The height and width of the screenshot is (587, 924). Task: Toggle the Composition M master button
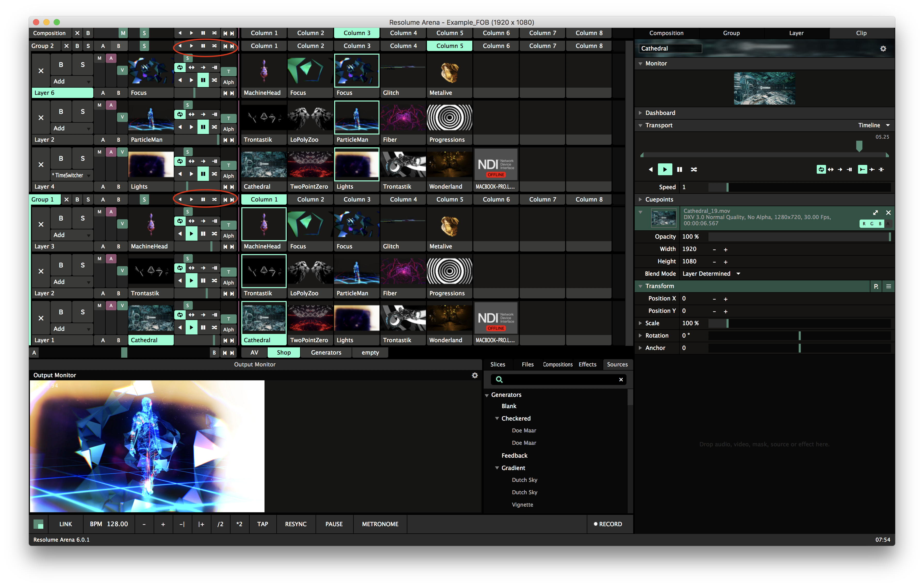[x=123, y=33]
